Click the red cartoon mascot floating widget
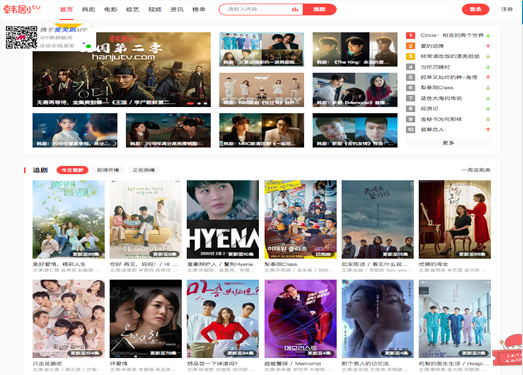The width and height of the screenshot is (523, 375). click(x=508, y=351)
